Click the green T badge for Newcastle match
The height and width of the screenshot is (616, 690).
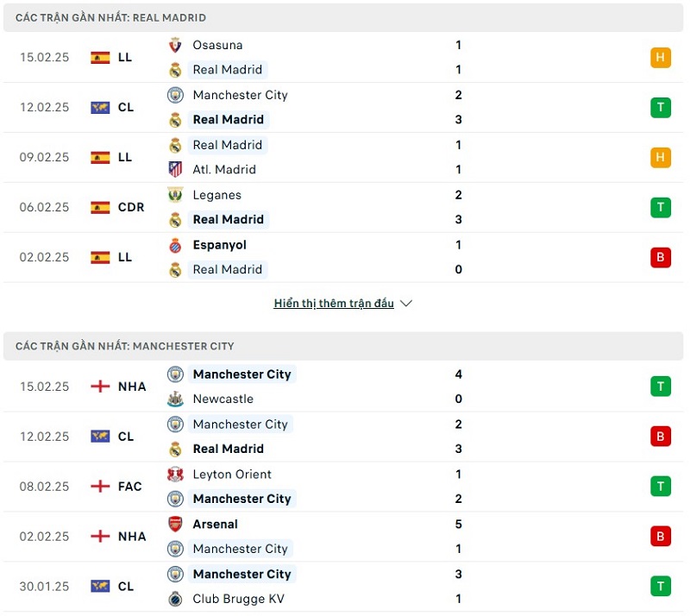[661, 387]
